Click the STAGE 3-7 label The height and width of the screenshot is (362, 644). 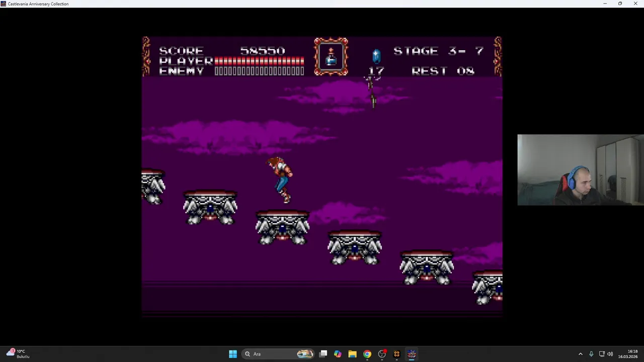(x=438, y=51)
